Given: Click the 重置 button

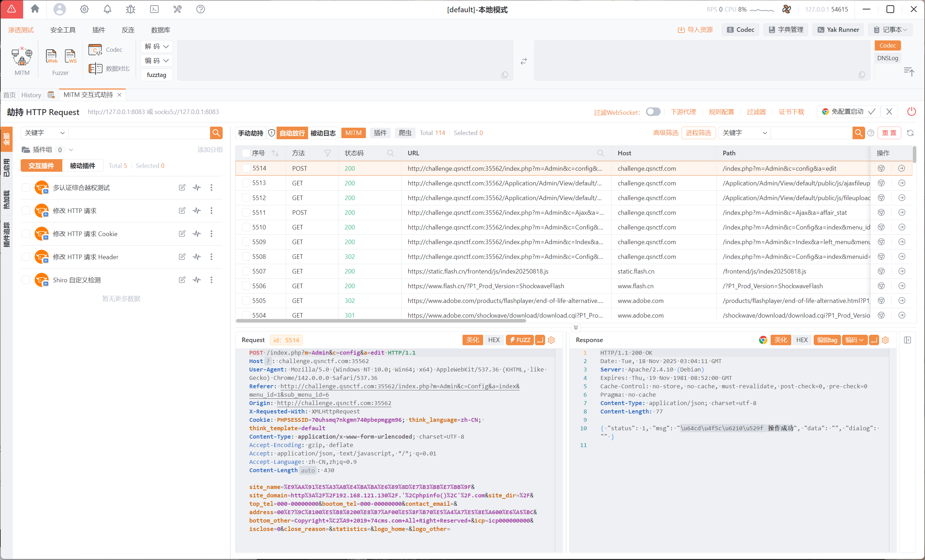Looking at the screenshot, I should click(x=889, y=133).
